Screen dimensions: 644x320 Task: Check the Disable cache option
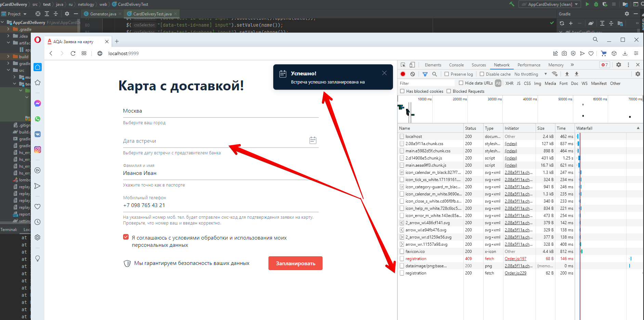coord(481,74)
